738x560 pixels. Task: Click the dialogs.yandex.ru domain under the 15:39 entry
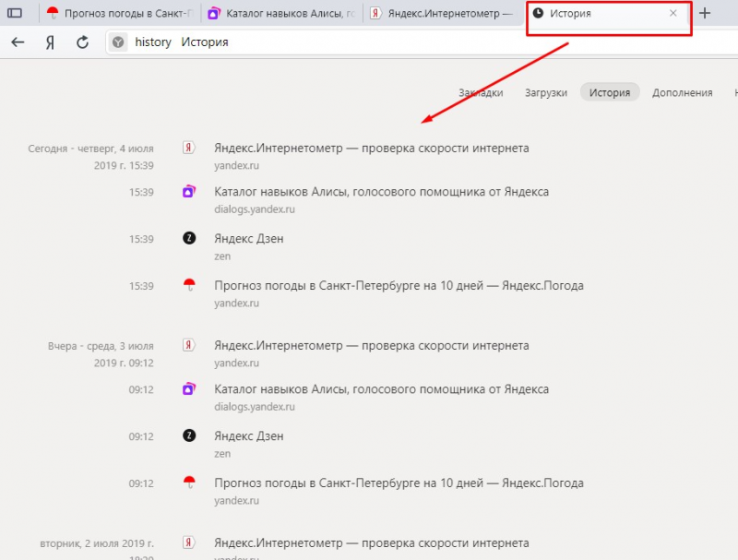tap(255, 209)
